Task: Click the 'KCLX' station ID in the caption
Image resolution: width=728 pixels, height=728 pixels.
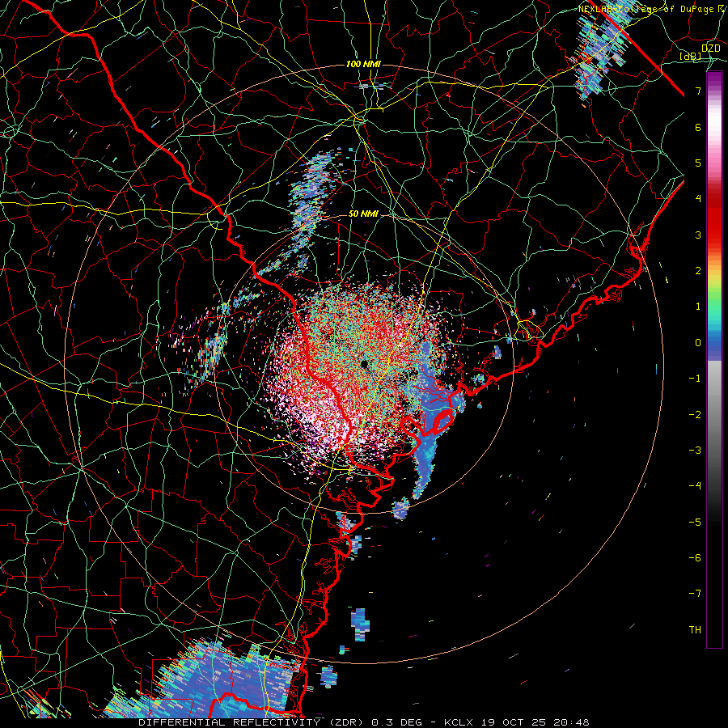Action: [x=459, y=722]
